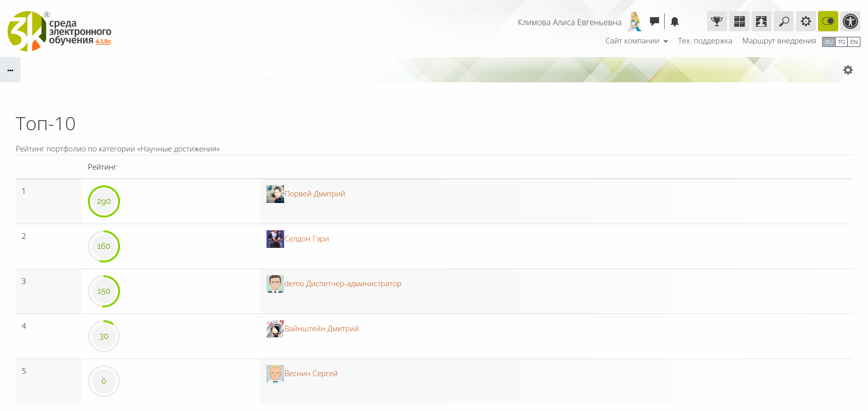Show notifications with the bell icon
This screenshot has width=868, height=411.
pyautogui.click(x=675, y=22)
